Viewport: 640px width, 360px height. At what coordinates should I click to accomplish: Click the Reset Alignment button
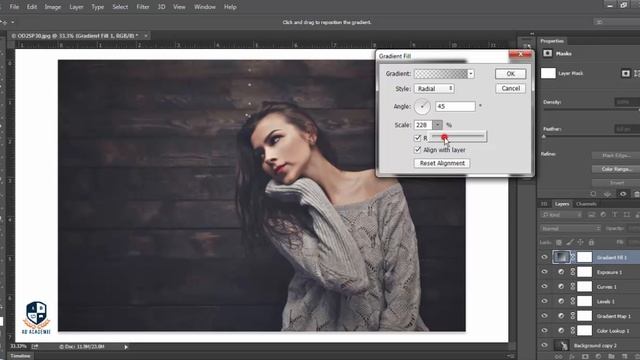pos(442,163)
